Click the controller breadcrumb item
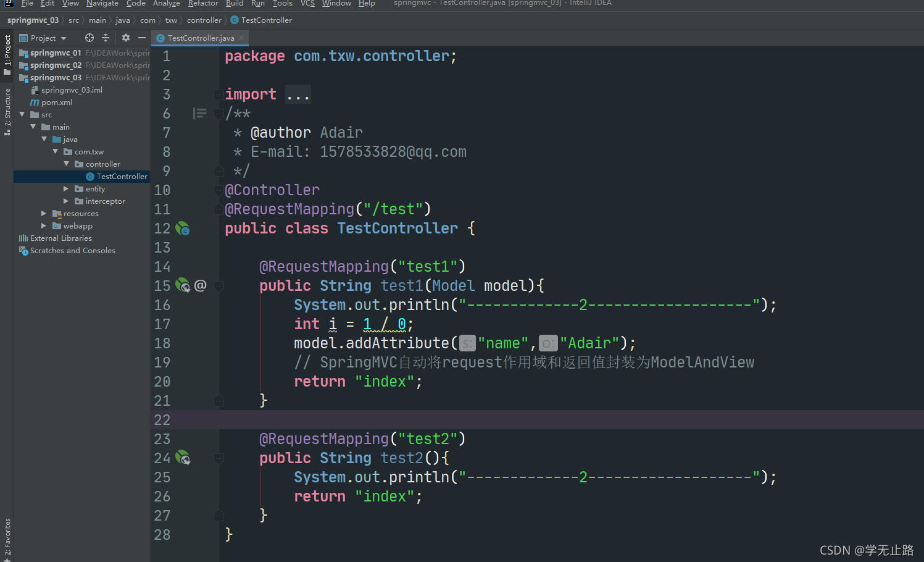Screen dimensions: 924x562 pyautogui.click(x=204, y=20)
